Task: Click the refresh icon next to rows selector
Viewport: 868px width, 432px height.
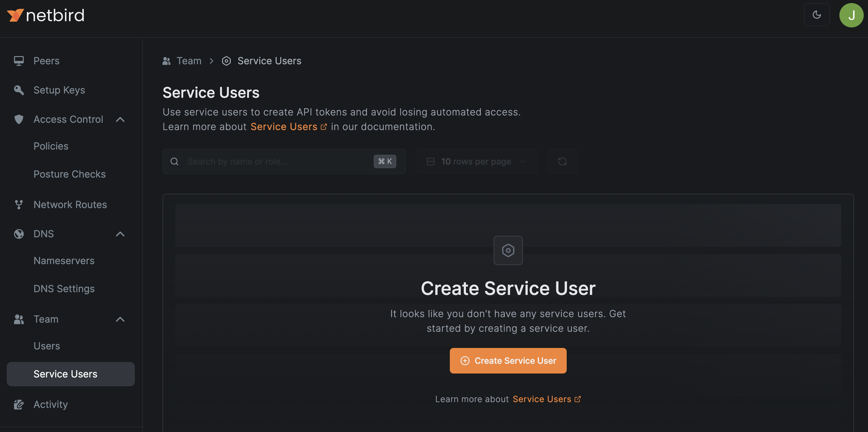Action: pos(562,161)
